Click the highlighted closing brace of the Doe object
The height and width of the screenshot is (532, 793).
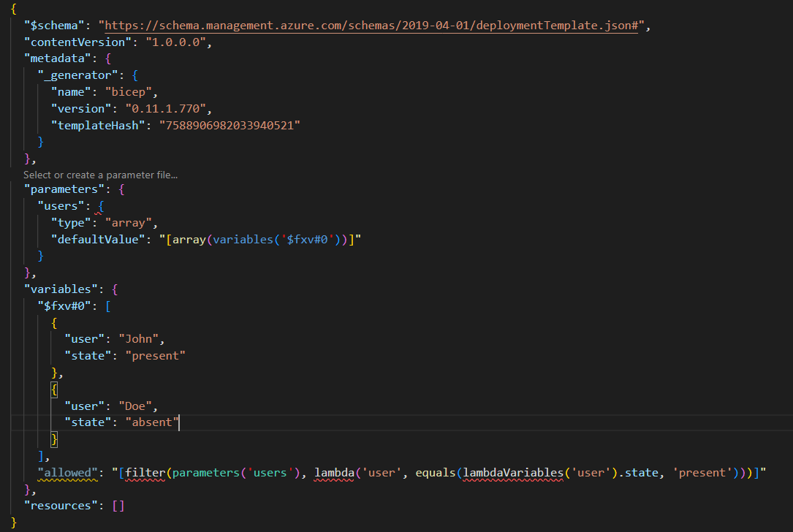point(54,439)
